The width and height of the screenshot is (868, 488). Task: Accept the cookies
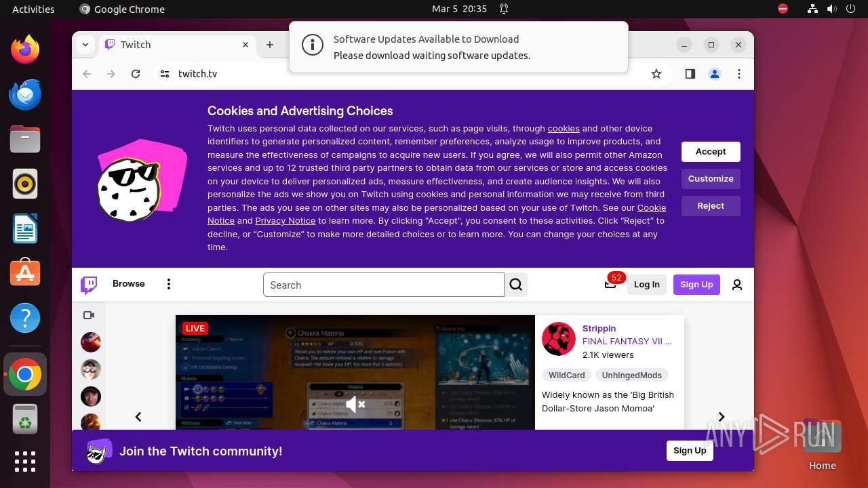(x=711, y=152)
